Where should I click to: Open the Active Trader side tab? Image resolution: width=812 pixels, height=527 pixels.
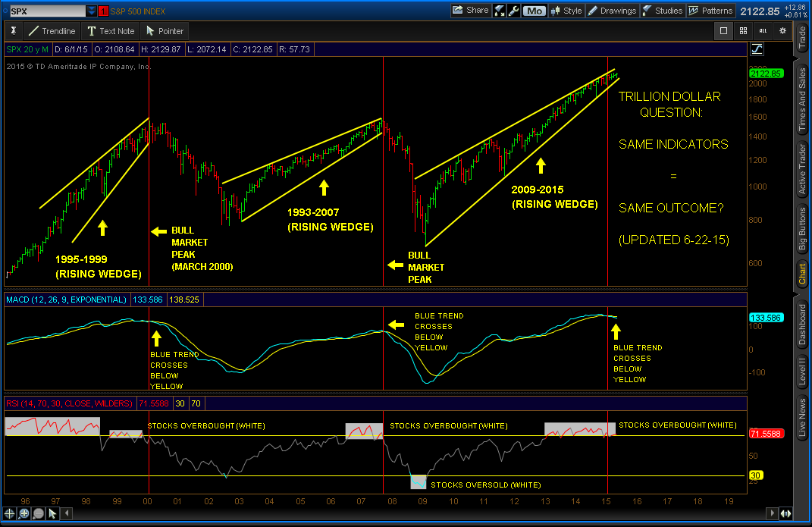[x=802, y=169]
